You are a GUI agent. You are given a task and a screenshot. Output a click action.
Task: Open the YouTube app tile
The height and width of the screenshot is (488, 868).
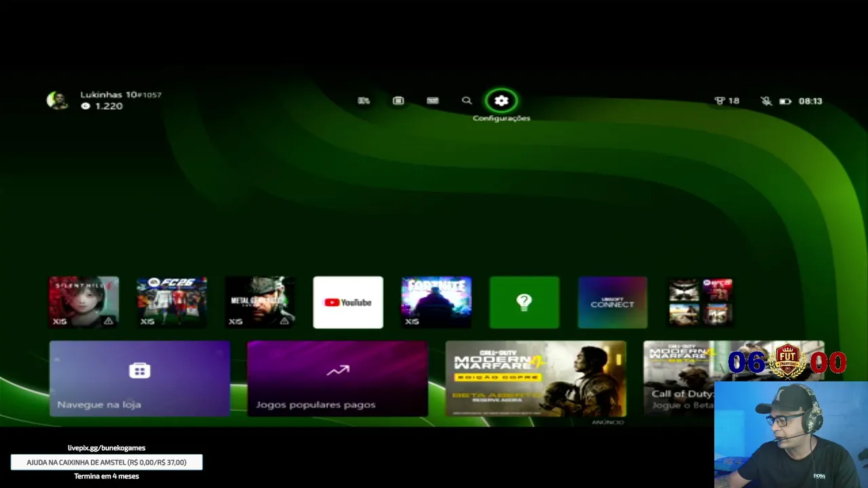[x=348, y=302]
